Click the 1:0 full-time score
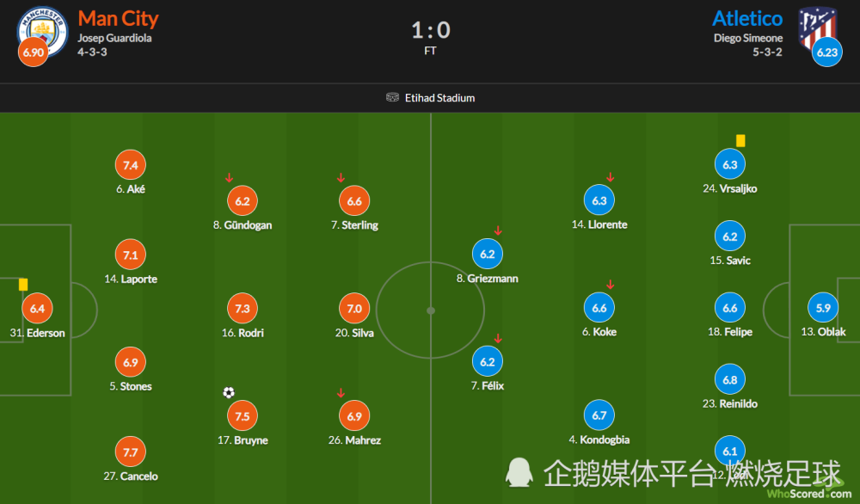860x504 pixels. 431,30
